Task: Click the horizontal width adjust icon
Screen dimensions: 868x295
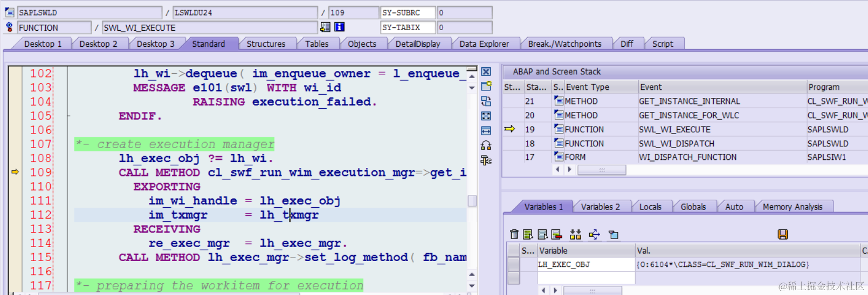Action: pyautogui.click(x=486, y=131)
